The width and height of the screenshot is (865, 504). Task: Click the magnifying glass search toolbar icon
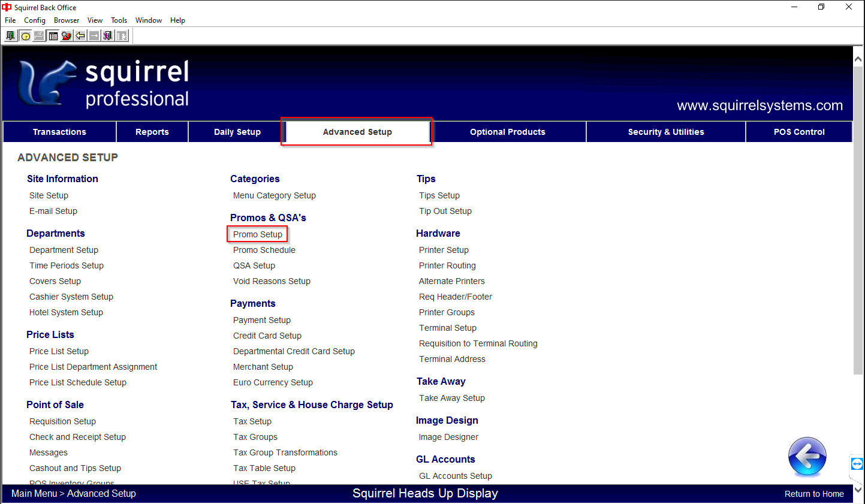pos(67,36)
